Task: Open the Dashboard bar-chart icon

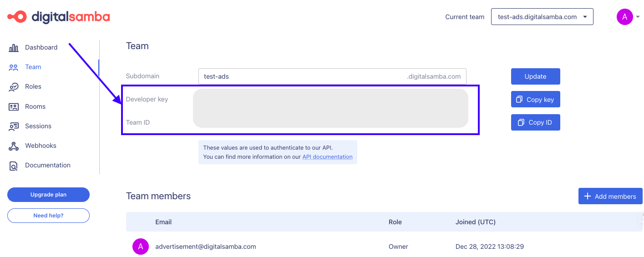Action: (14, 47)
